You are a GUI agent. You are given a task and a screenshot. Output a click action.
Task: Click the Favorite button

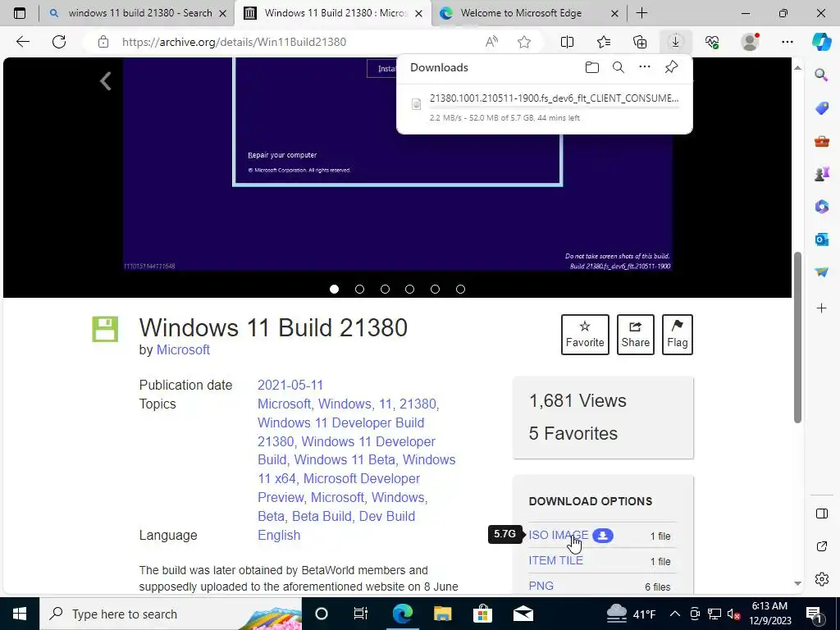(x=585, y=335)
